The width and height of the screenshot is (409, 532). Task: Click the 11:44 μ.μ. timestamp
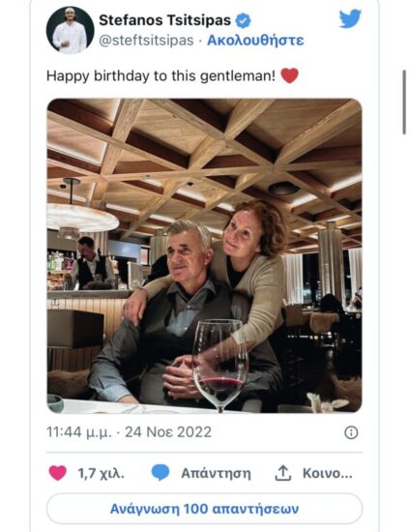[79, 432]
